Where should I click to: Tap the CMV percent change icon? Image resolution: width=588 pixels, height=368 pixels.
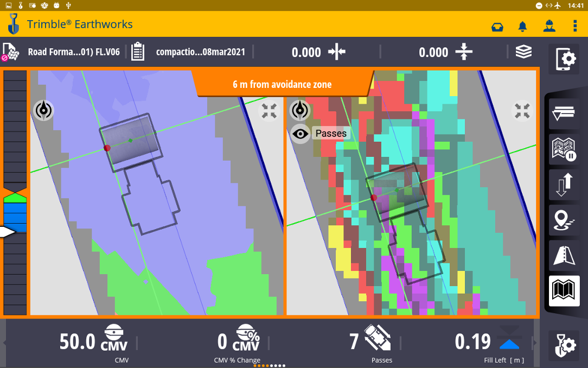246,338
